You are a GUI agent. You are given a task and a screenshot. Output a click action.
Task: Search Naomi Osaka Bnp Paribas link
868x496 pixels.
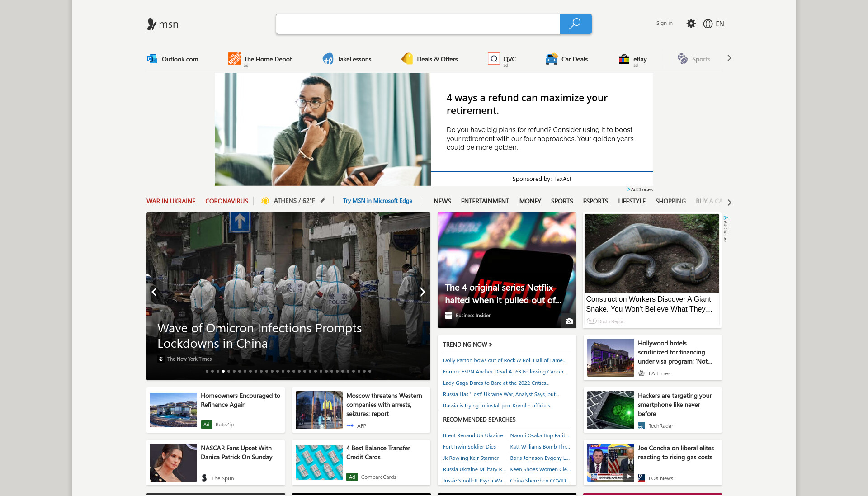540,435
